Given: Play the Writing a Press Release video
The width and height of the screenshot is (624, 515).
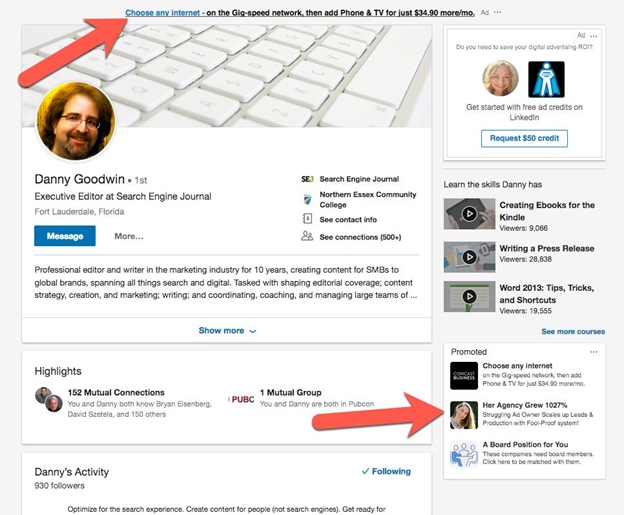Looking at the screenshot, I should pyautogui.click(x=470, y=255).
